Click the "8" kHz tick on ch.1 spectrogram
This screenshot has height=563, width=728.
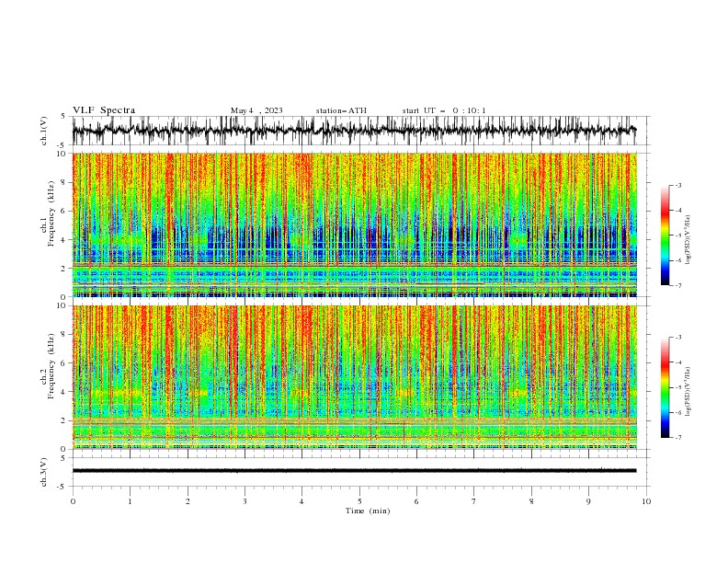click(x=63, y=182)
